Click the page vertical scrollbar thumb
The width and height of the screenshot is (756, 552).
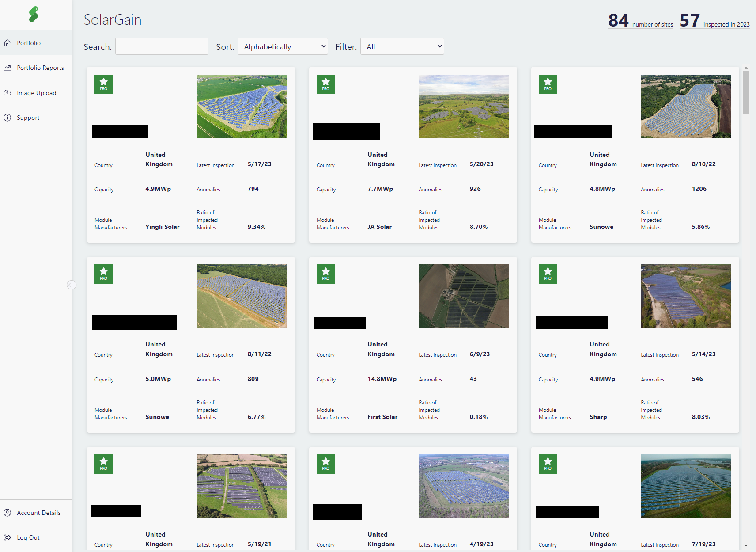pyautogui.click(x=746, y=93)
